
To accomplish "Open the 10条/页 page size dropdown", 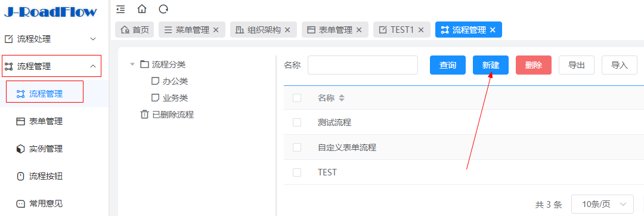I will pyautogui.click(x=602, y=204).
